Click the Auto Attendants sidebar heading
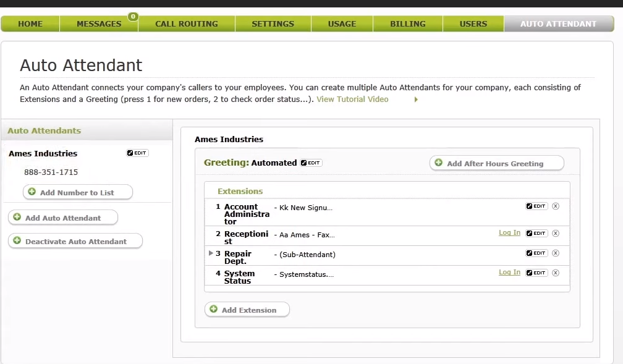 click(44, 131)
